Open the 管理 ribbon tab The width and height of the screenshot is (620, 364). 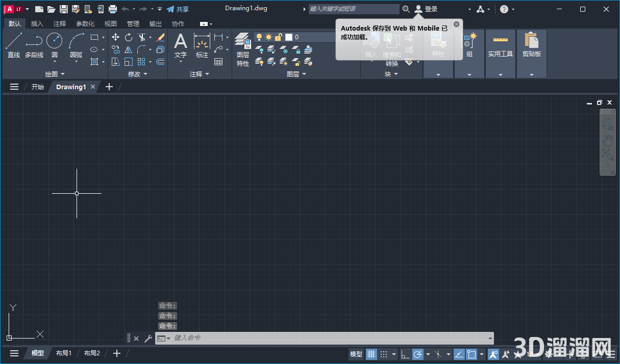coord(133,24)
